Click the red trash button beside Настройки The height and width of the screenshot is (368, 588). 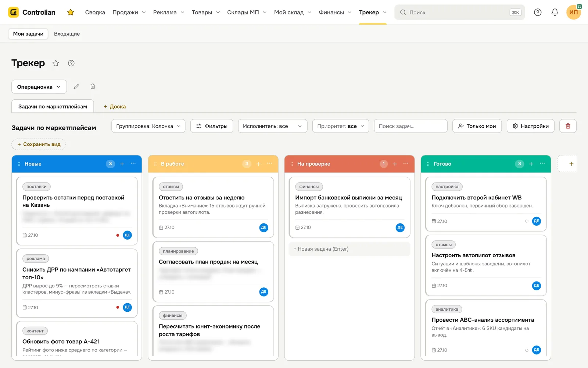pyautogui.click(x=568, y=126)
